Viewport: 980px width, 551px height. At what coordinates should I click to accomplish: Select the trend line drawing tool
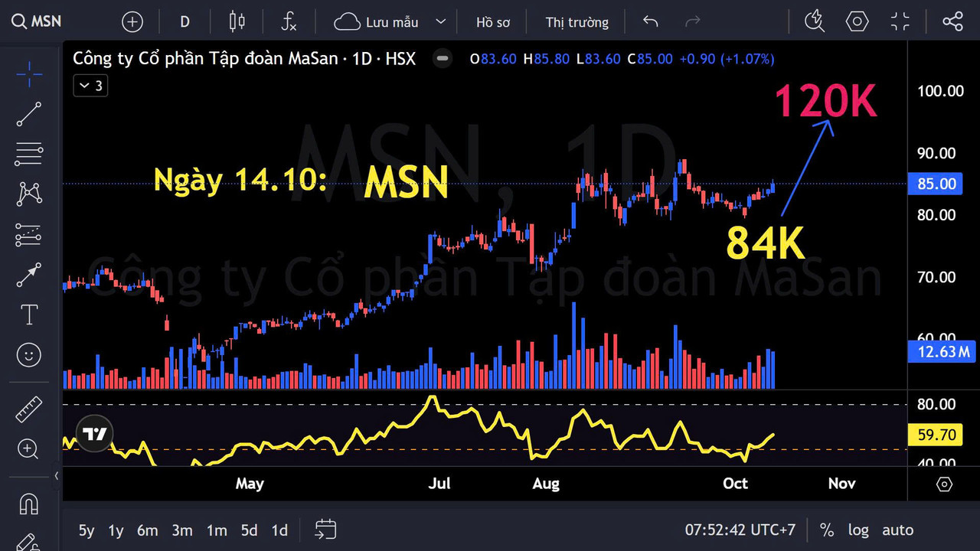29,114
